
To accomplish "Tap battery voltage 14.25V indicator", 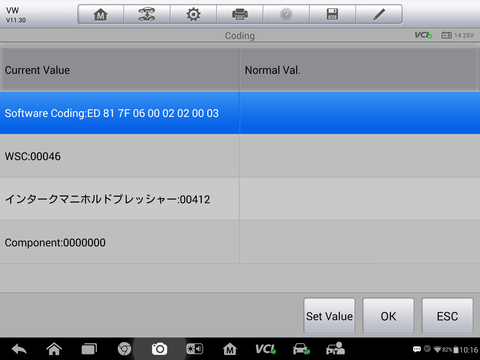I will (x=457, y=35).
